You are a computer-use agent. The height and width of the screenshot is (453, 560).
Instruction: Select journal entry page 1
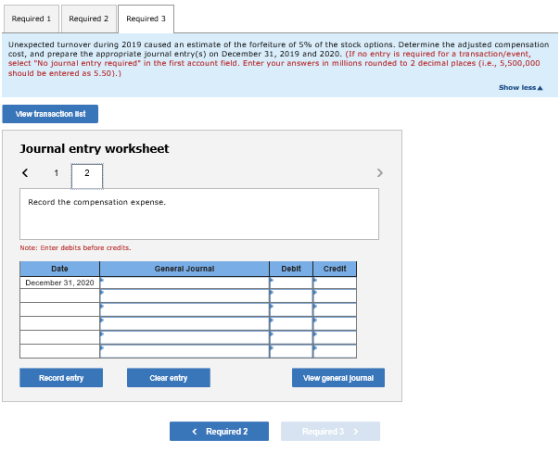(x=56, y=173)
